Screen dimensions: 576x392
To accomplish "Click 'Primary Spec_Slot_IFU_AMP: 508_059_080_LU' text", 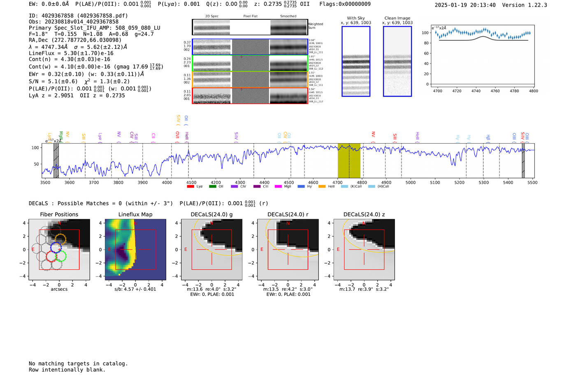I will 95,28.
